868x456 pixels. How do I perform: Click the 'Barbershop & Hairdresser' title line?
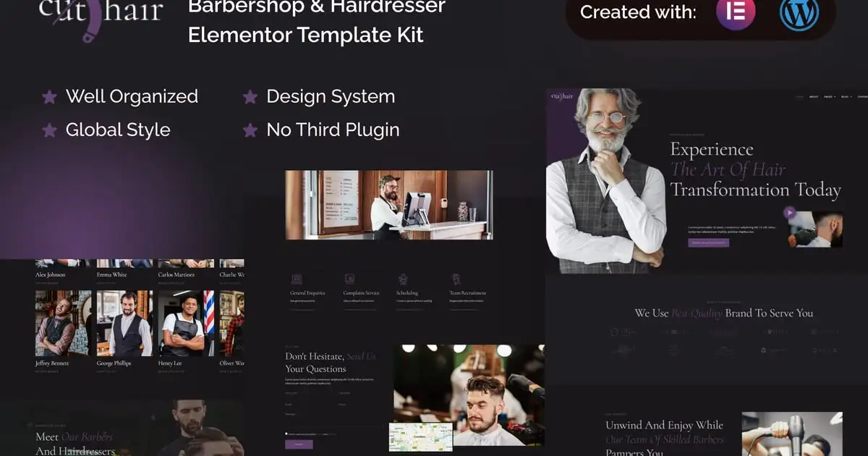[x=317, y=7]
